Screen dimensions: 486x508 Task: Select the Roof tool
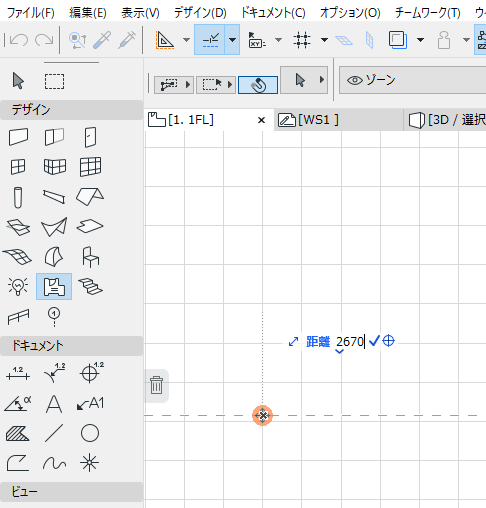tap(90, 197)
